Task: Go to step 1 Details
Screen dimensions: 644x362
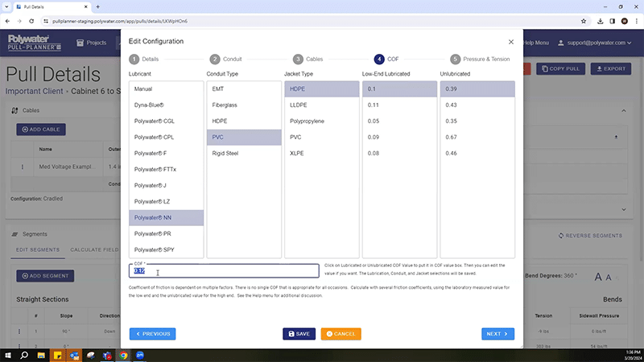Action: (144, 59)
